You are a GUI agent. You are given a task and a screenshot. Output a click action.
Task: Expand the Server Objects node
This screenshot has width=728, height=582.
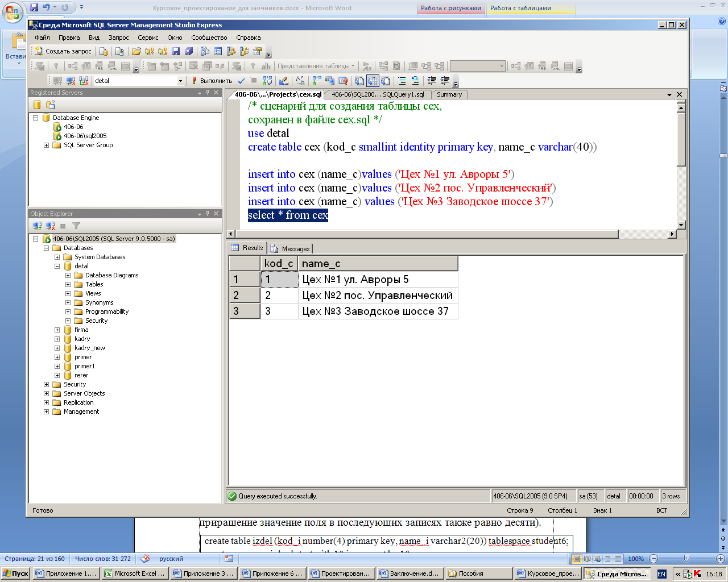coord(46,393)
